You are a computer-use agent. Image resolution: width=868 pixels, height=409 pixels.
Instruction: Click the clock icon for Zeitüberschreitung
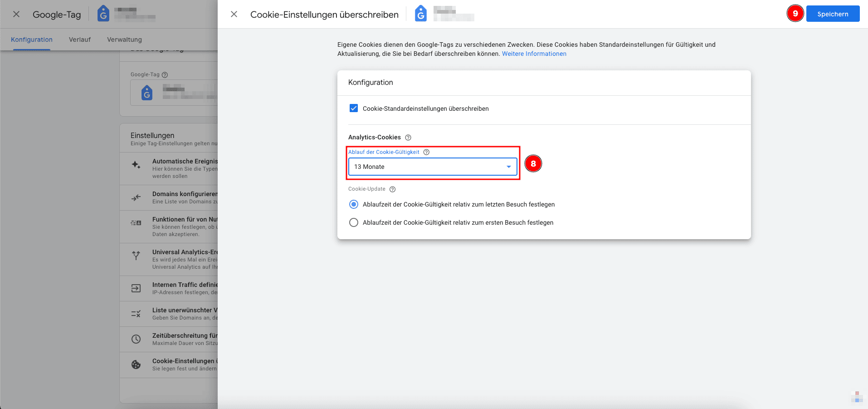(136, 339)
